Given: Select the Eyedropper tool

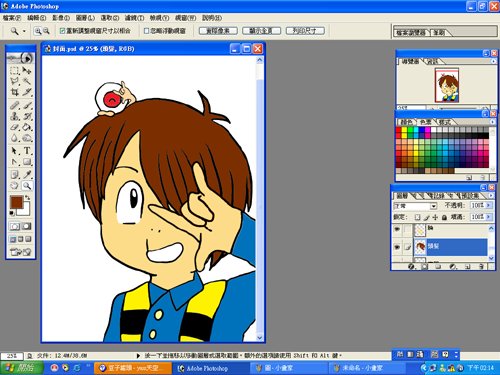Looking at the screenshot, I should (x=27, y=174).
